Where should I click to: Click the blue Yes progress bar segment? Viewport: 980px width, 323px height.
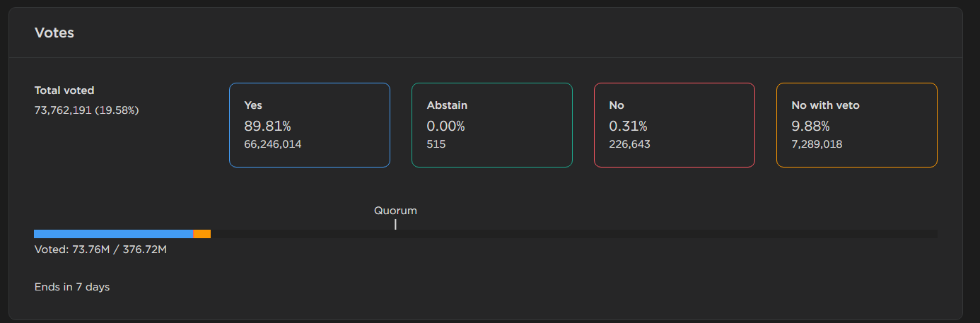113,234
